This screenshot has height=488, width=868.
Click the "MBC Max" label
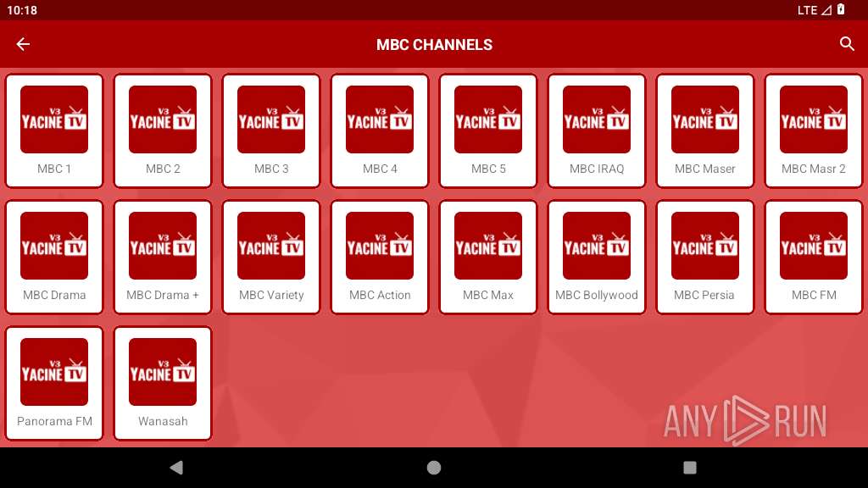point(488,295)
